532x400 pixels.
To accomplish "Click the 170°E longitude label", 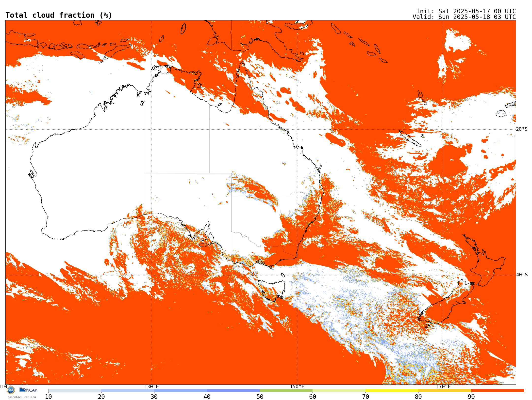I will click(443, 386).
